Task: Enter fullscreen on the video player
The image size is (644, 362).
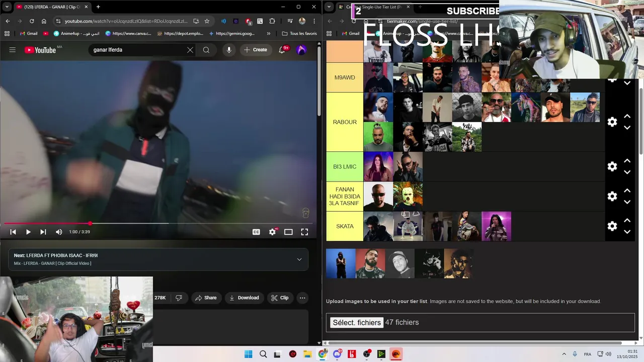Action: pos(304,232)
